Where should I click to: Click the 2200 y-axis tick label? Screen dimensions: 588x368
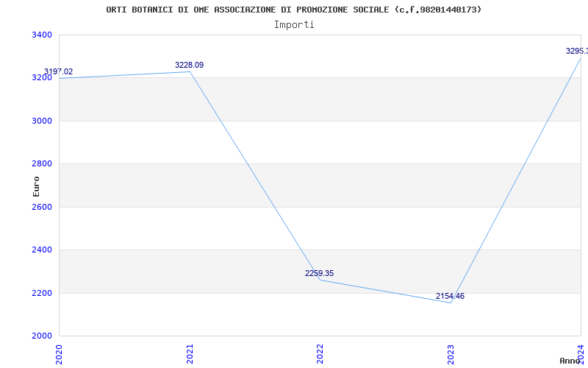(x=41, y=293)
